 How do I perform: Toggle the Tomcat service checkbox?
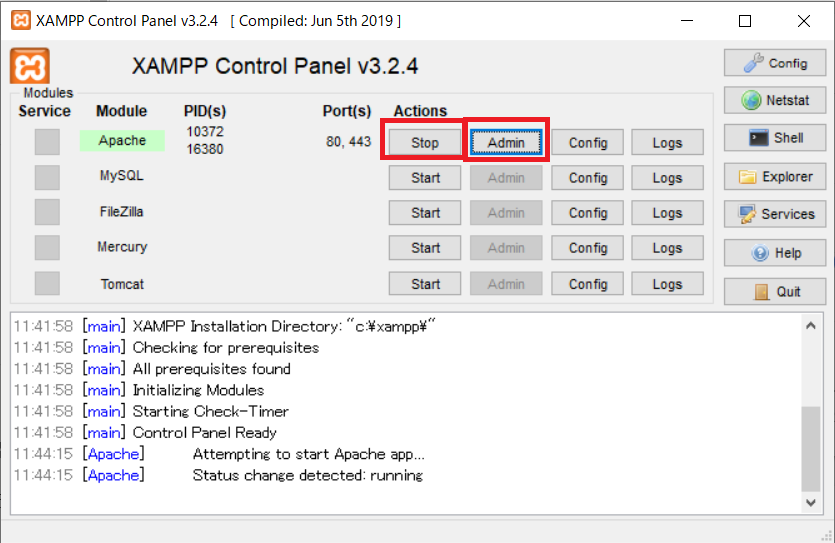pos(47,283)
